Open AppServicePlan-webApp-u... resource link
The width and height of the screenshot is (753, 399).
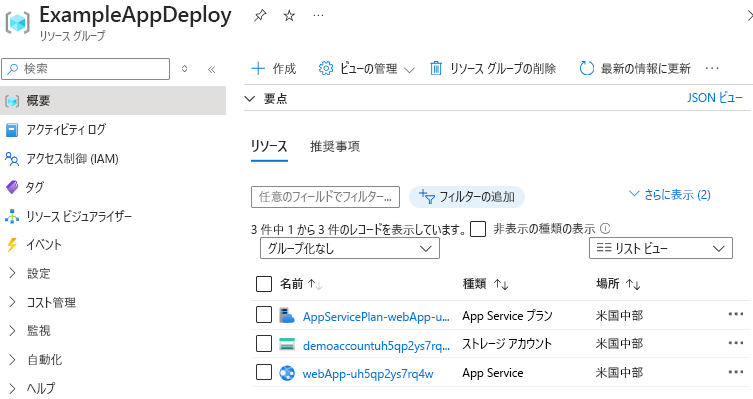point(376,316)
